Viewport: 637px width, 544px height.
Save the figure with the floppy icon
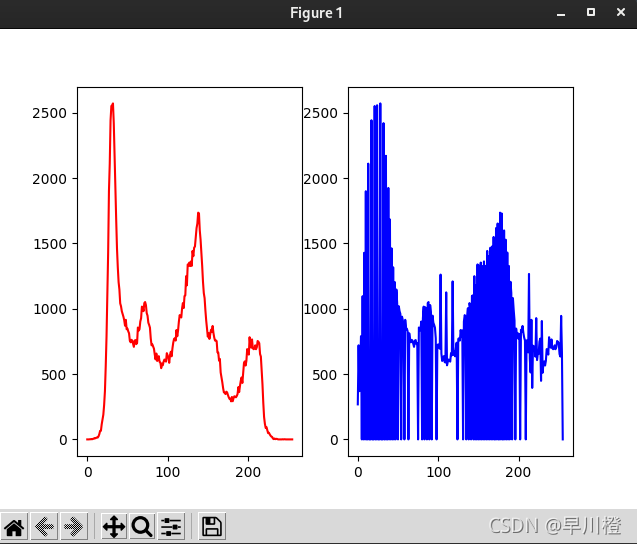click(212, 527)
